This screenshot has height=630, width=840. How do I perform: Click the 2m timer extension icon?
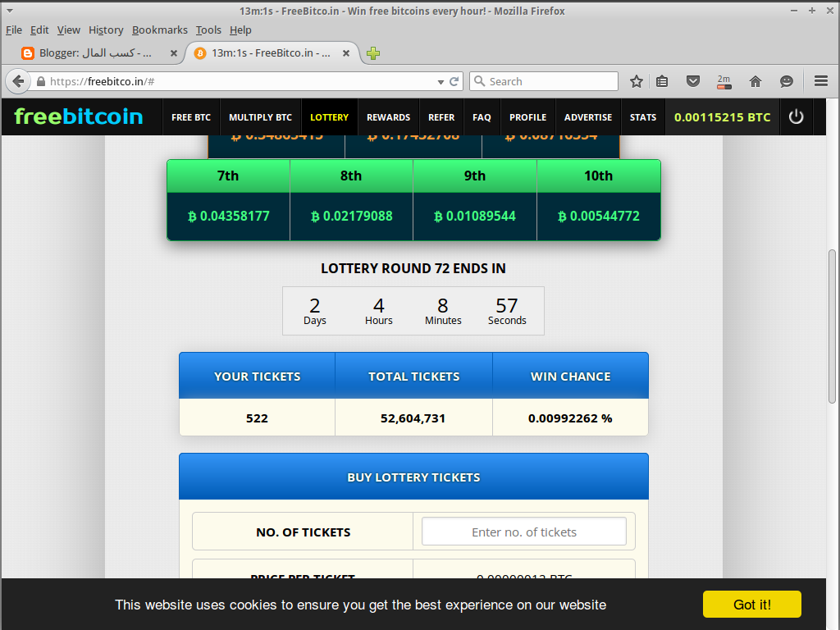pos(724,82)
